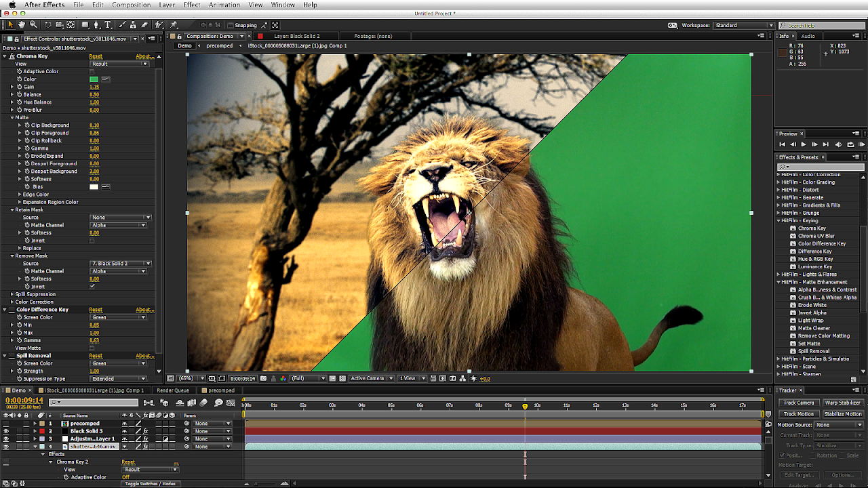This screenshot has width=868, height=488.
Task: Choose the Pen tool
Action: [x=97, y=24]
